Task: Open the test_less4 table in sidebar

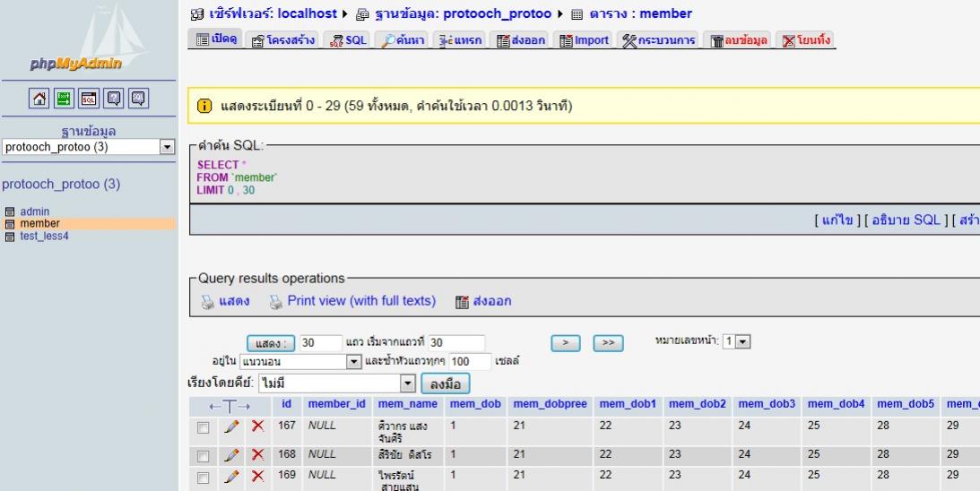Action: point(44,237)
